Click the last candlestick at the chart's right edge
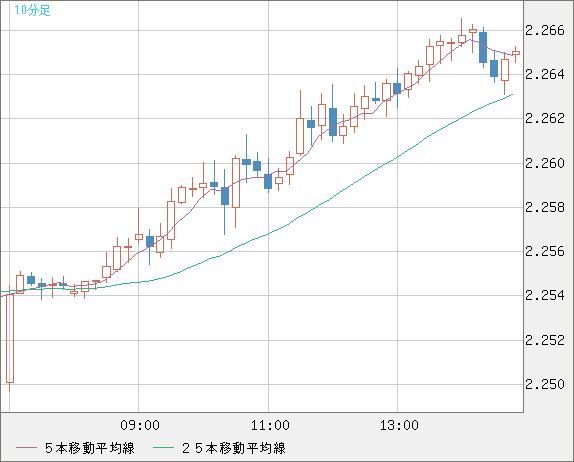 (516, 53)
